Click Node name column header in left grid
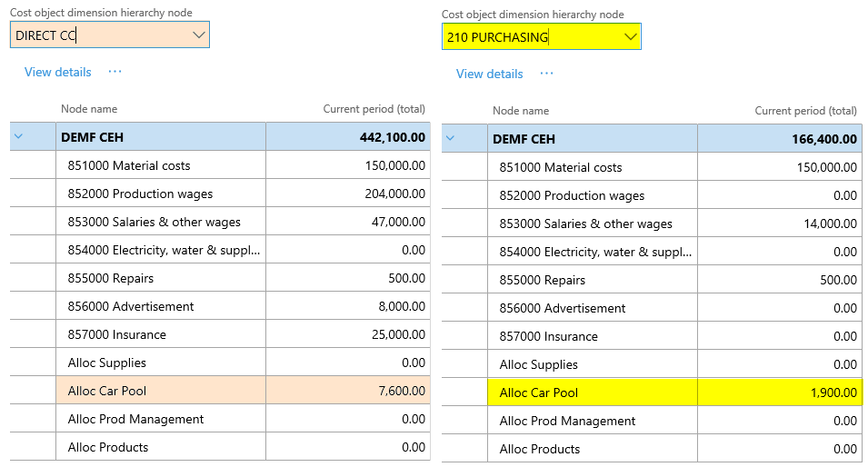This screenshot has width=868, height=467. tap(89, 109)
